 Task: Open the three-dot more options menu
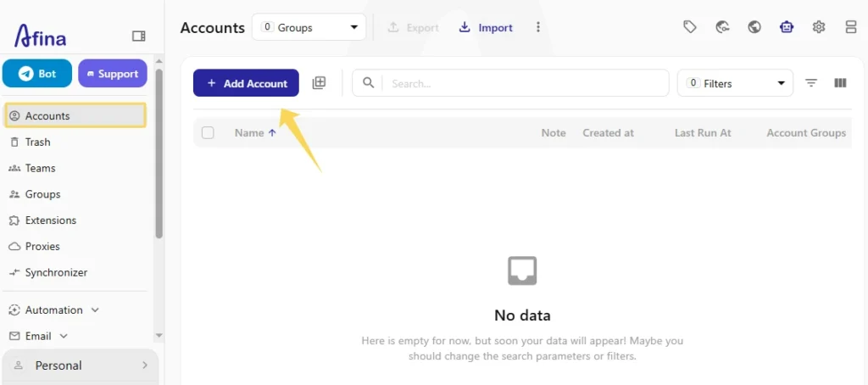pos(537,27)
